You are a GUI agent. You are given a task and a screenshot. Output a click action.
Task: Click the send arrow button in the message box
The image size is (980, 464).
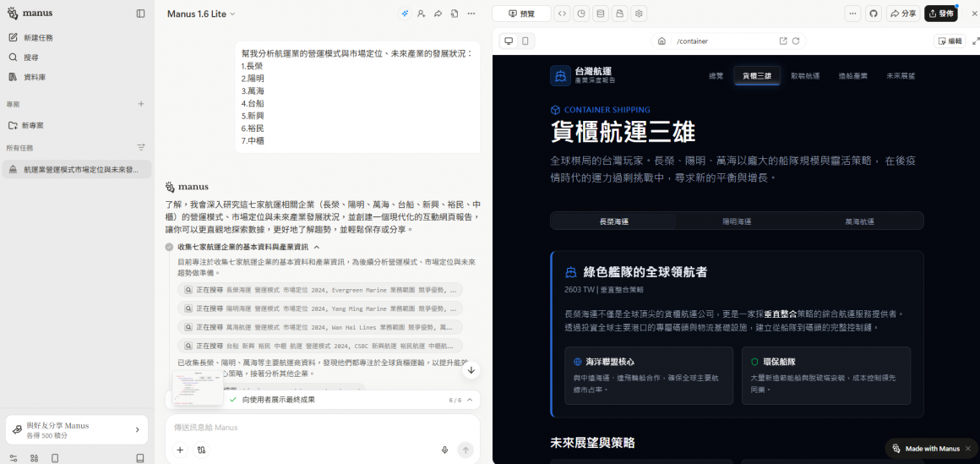465,450
